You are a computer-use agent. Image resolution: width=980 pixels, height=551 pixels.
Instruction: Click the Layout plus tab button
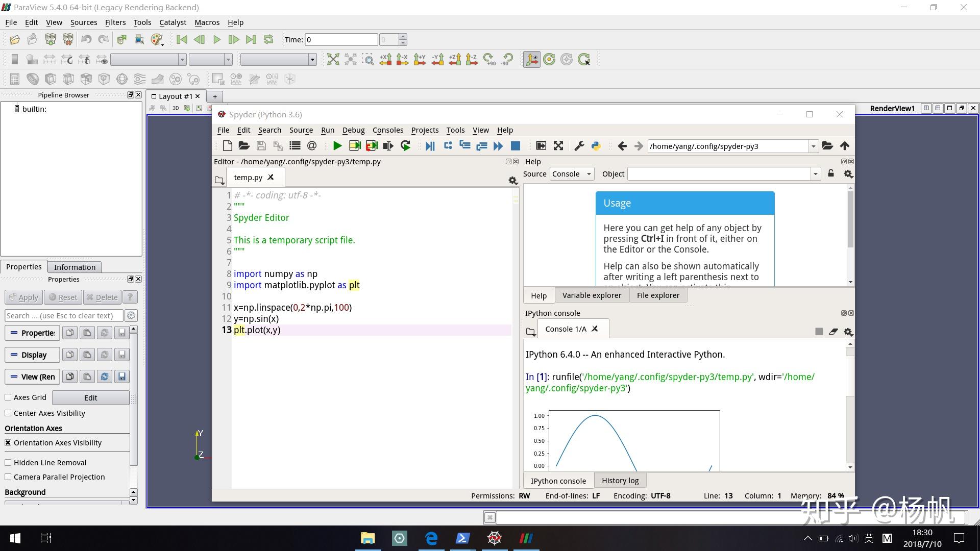[x=215, y=96]
